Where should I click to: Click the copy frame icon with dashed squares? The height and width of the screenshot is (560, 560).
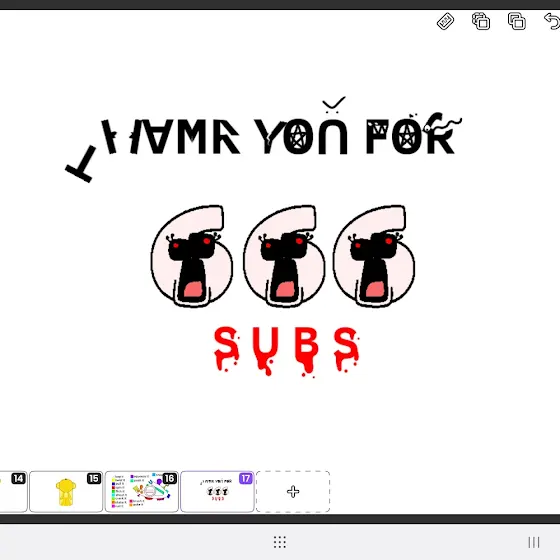click(x=481, y=21)
